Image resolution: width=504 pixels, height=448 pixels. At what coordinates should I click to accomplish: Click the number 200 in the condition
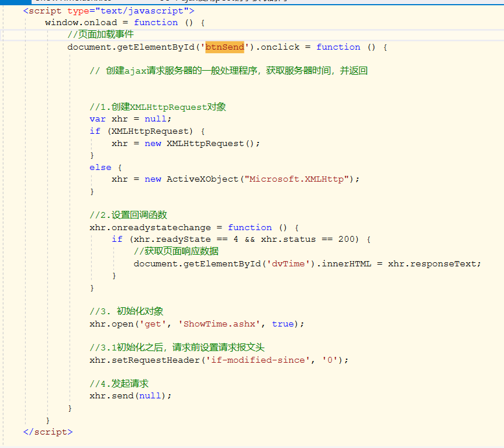pyautogui.click(x=346, y=239)
